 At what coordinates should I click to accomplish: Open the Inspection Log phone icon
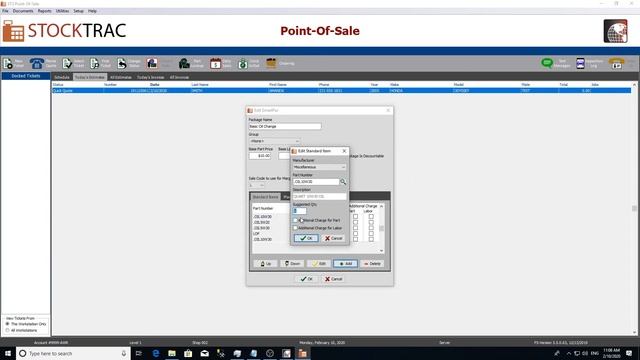tap(580, 63)
